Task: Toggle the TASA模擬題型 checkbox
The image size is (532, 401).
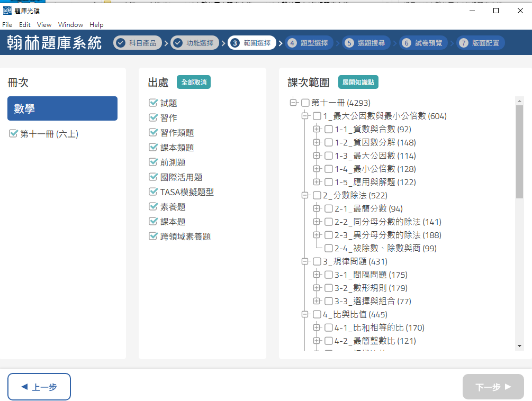Action: (154, 192)
